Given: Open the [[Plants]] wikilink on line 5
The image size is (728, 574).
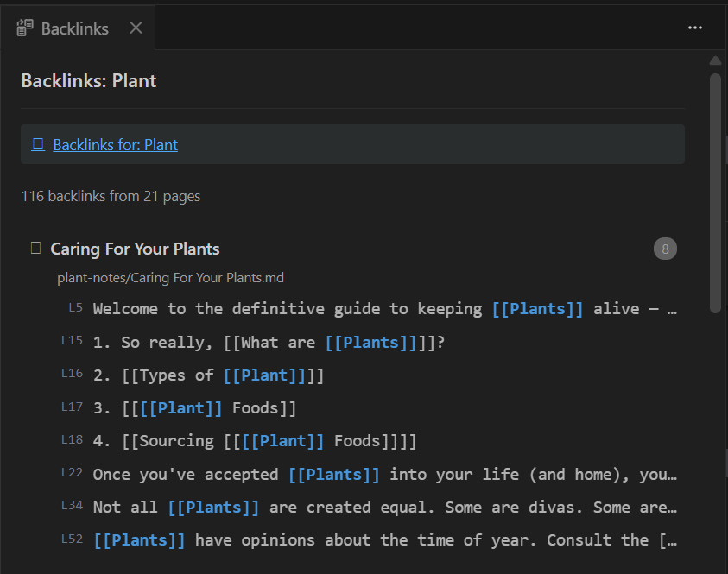Looking at the screenshot, I should tap(537, 307).
